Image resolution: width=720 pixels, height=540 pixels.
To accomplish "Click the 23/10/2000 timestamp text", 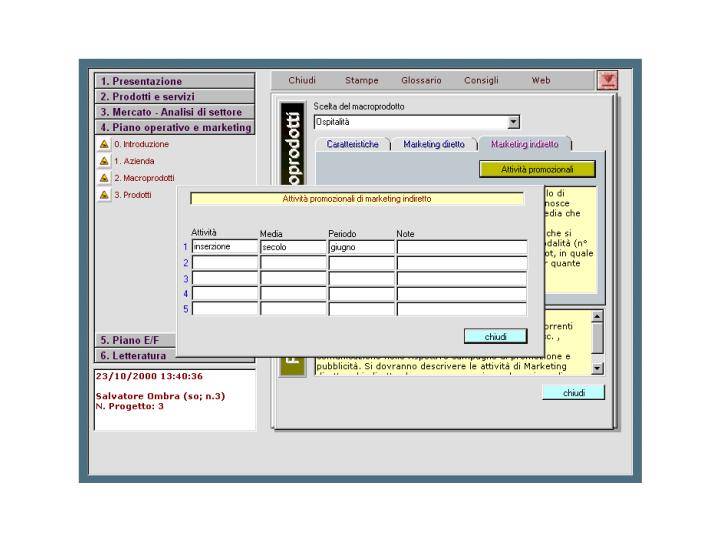I will click(x=149, y=377).
